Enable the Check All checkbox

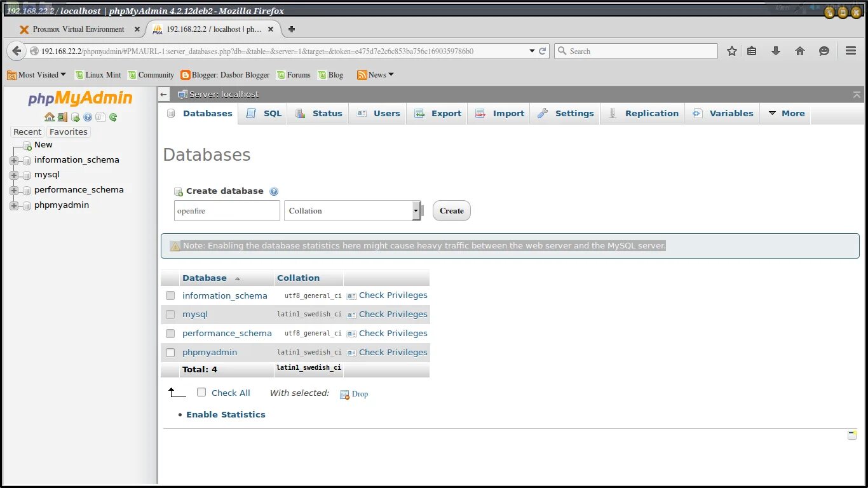point(201,393)
